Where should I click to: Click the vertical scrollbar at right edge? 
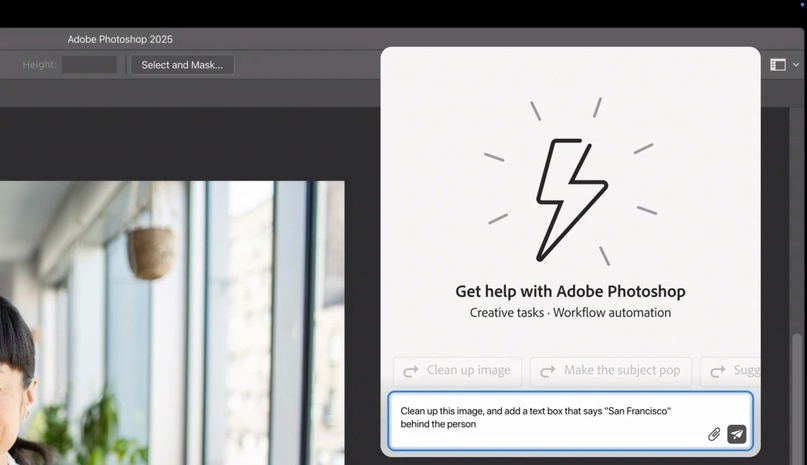point(797,399)
